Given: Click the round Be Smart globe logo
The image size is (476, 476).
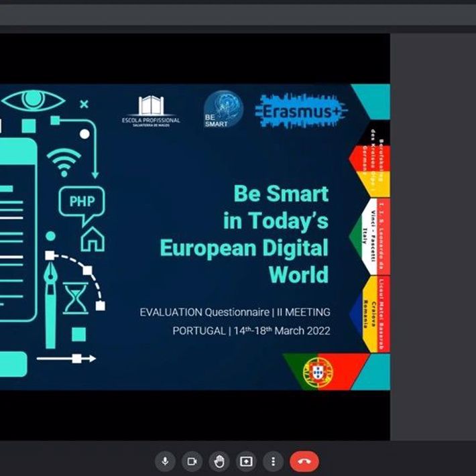Looking at the screenshot, I should pyautogui.click(x=222, y=109).
